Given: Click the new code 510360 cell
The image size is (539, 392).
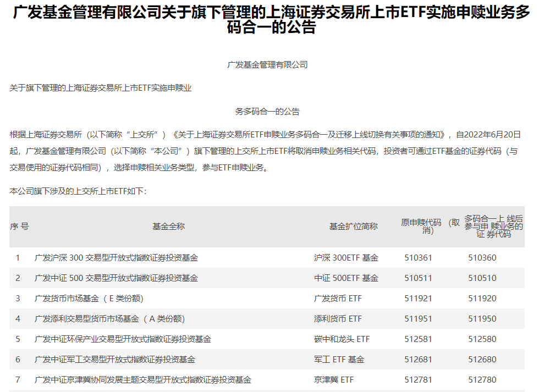Looking at the screenshot, I should click(482, 258).
